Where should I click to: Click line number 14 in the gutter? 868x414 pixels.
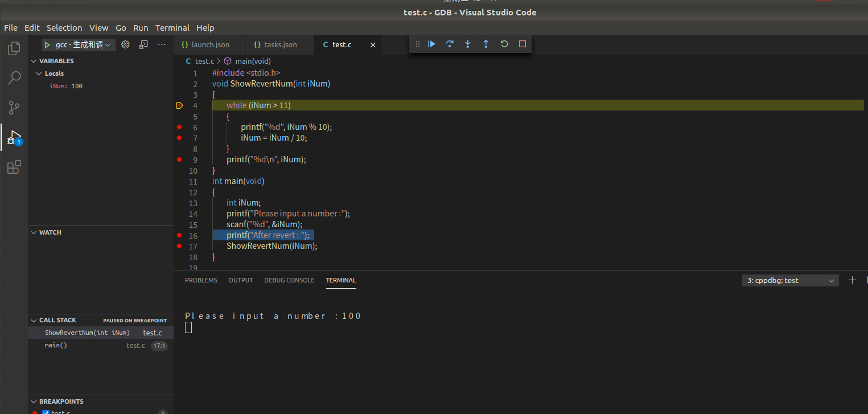(194, 214)
